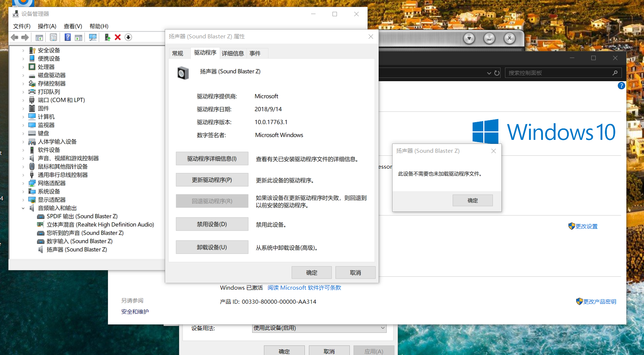Click 确定 in the bottom background dialog
Screen dimensions: 644x355
[x=284, y=351]
